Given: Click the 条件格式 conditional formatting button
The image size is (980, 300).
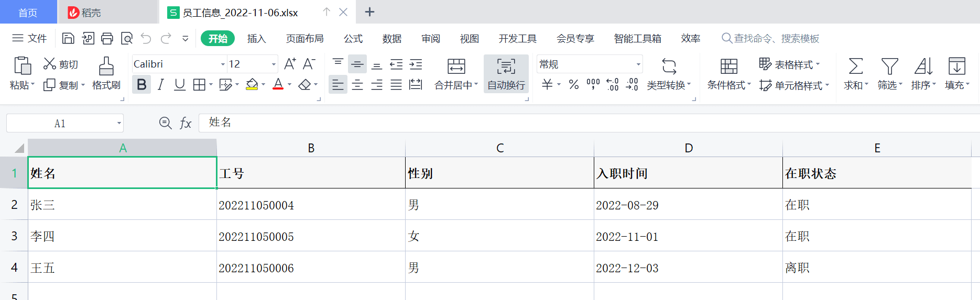Looking at the screenshot, I should pos(728,74).
